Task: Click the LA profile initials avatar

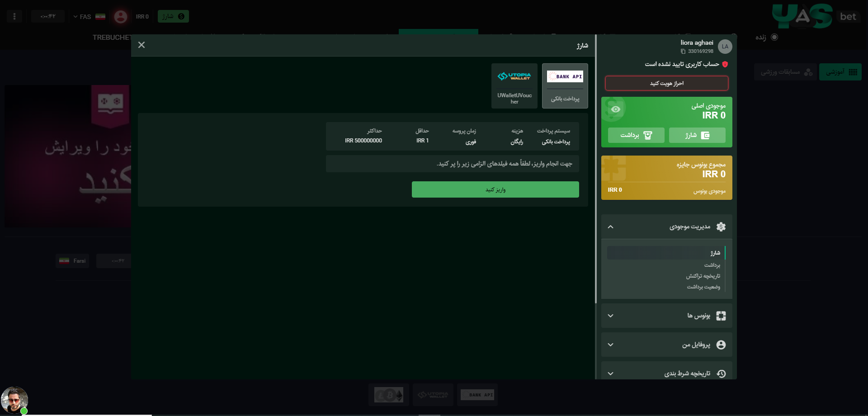Action: pyautogui.click(x=725, y=47)
